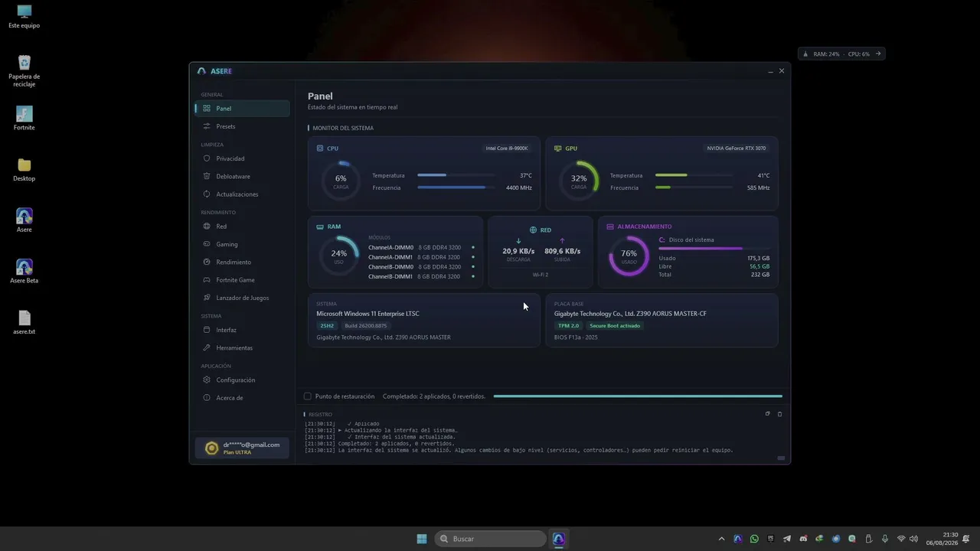
Task: Open Epic Games Launcher tray icon
Action: click(x=771, y=539)
